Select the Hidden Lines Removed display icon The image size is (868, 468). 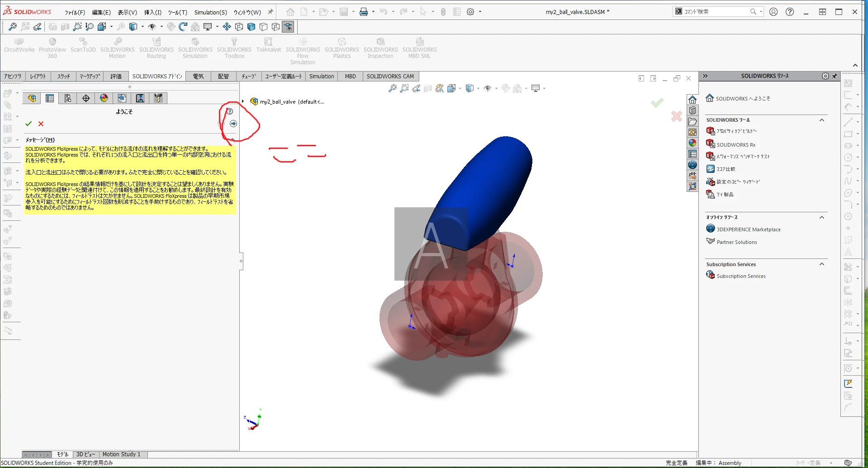point(264,27)
